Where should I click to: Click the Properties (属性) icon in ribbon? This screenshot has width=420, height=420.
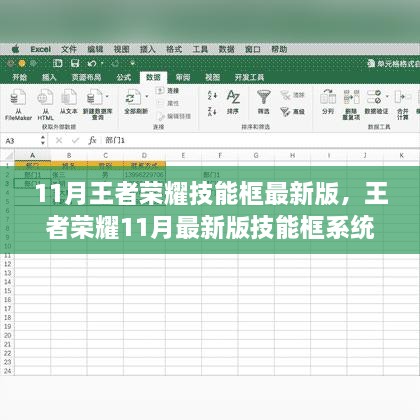tap(160, 103)
